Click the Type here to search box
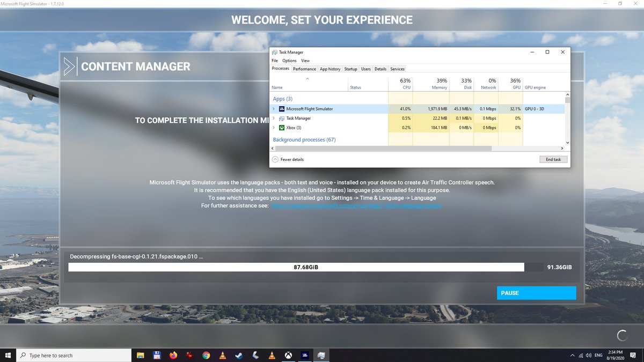The image size is (644, 362). pos(74,355)
